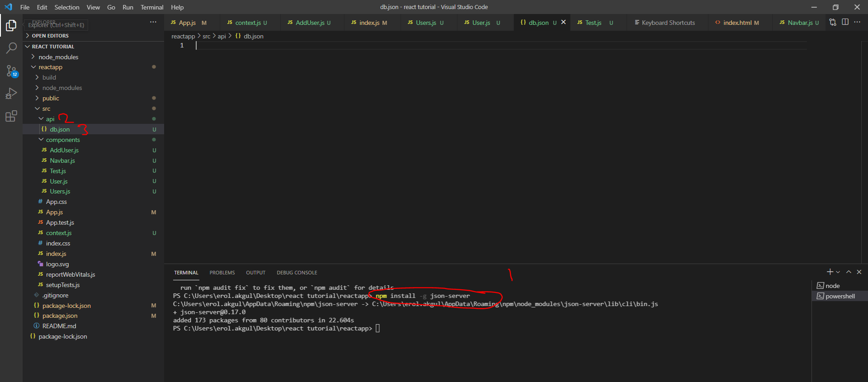The image size is (868, 382).
Task: Open the Terminal menu in menu bar
Action: point(151,7)
